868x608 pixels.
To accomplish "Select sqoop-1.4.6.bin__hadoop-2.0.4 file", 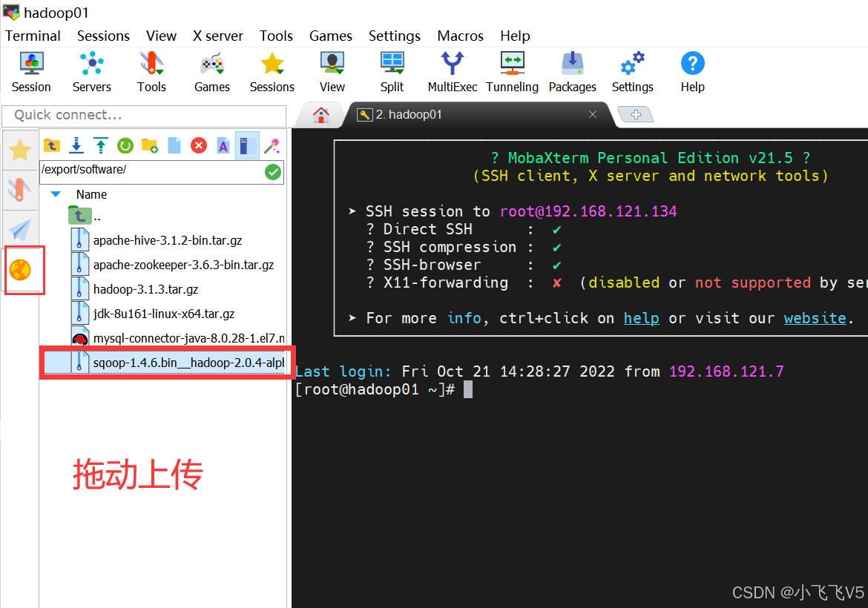I will click(x=165, y=363).
